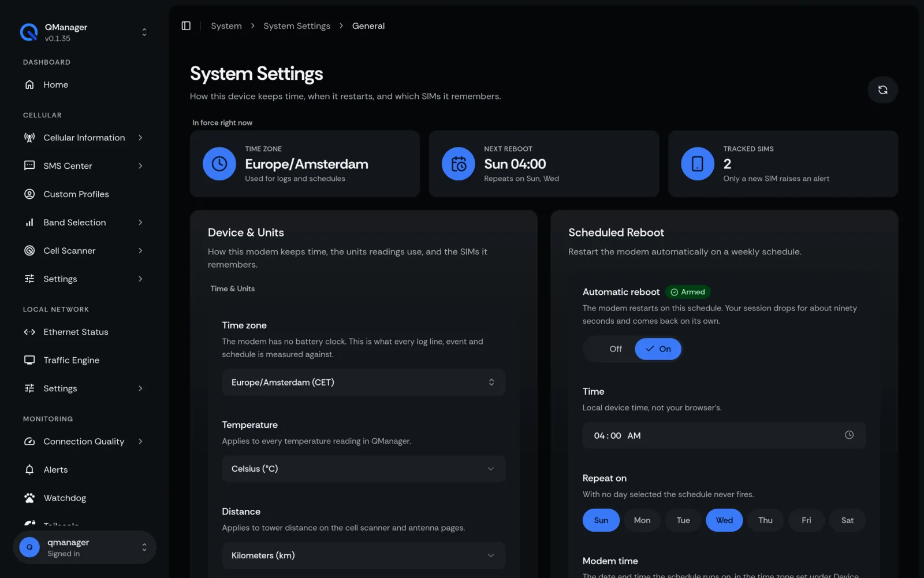This screenshot has height=578, width=924.
Task: Open the Home menu item
Action: pyautogui.click(x=85, y=85)
